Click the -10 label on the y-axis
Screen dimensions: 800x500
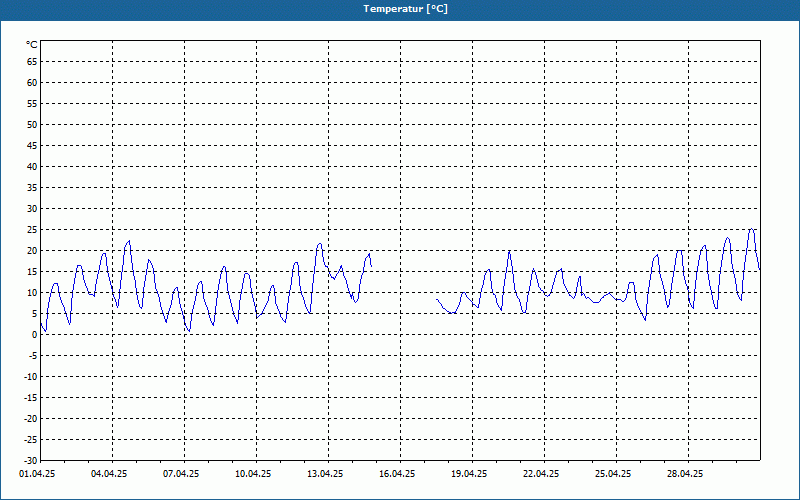point(31,377)
